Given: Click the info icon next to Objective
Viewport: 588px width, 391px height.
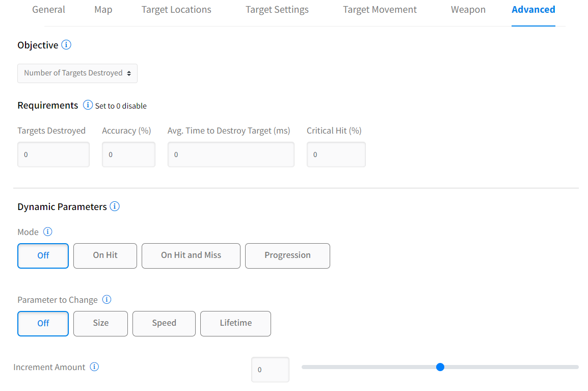Looking at the screenshot, I should click(66, 45).
